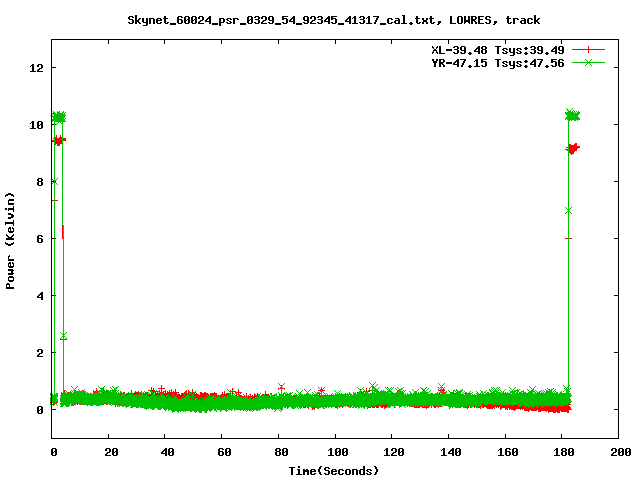Viewport: 640px width, 480px height.
Task: Click the x-axis tick label 20
Action: pyautogui.click(x=111, y=452)
